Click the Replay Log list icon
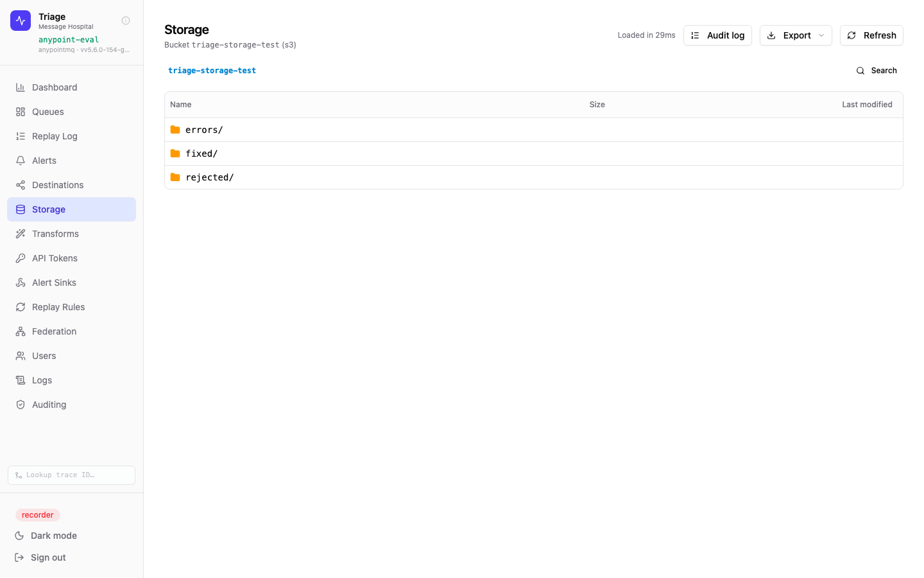Screen dimensions: 924x578 21,136
